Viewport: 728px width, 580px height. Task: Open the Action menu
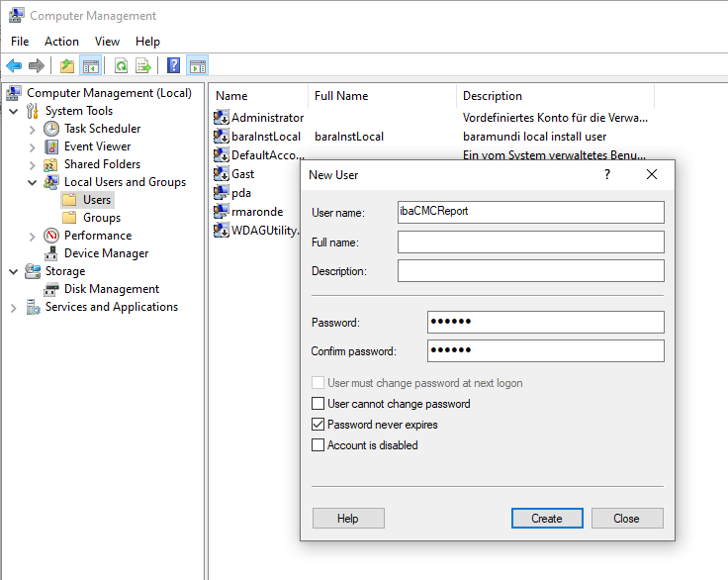(61, 42)
